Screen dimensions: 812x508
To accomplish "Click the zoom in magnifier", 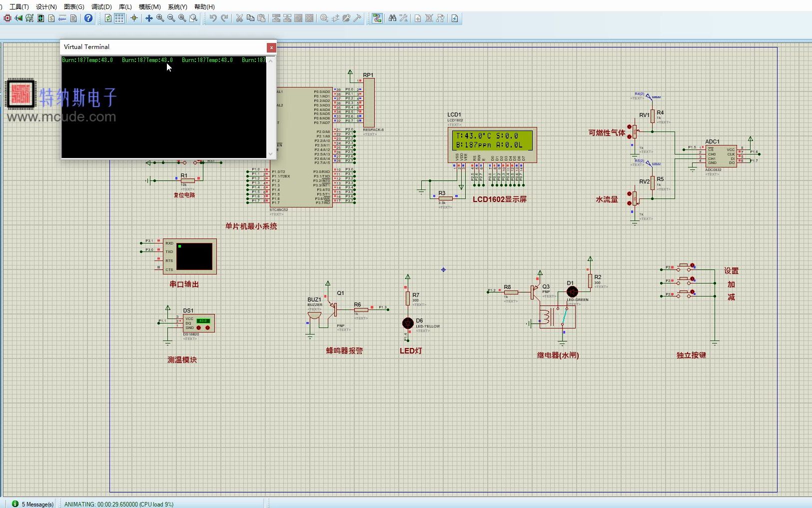I will coord(160,18).
